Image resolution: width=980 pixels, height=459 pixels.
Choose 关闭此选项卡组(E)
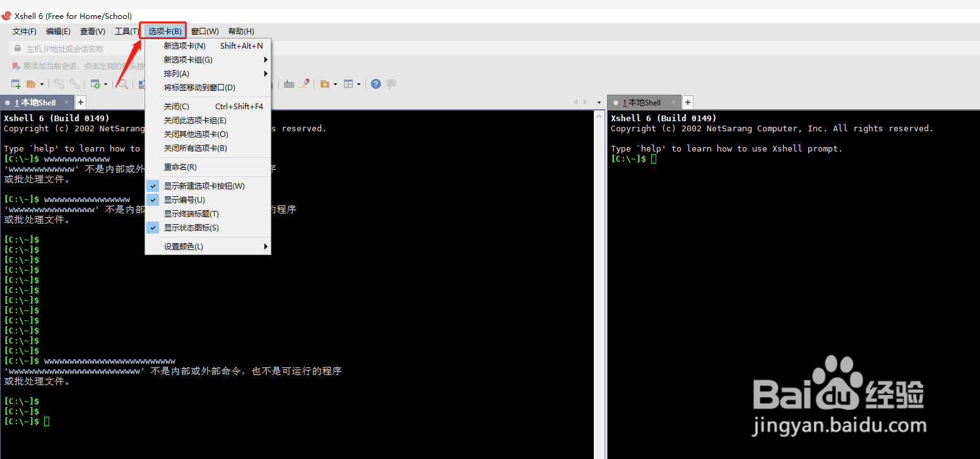click(208, 120)
